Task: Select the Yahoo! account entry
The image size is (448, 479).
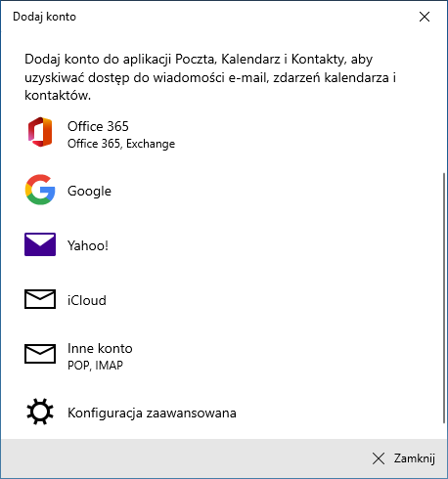Action: point(224,244)
